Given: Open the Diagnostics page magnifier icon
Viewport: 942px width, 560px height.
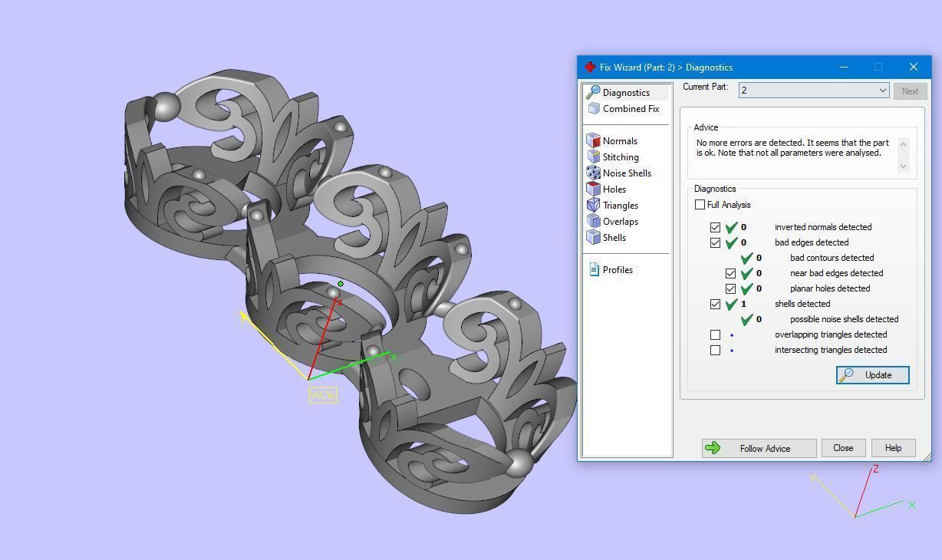Looking at the screenshot, I should [x=593, y=93].
